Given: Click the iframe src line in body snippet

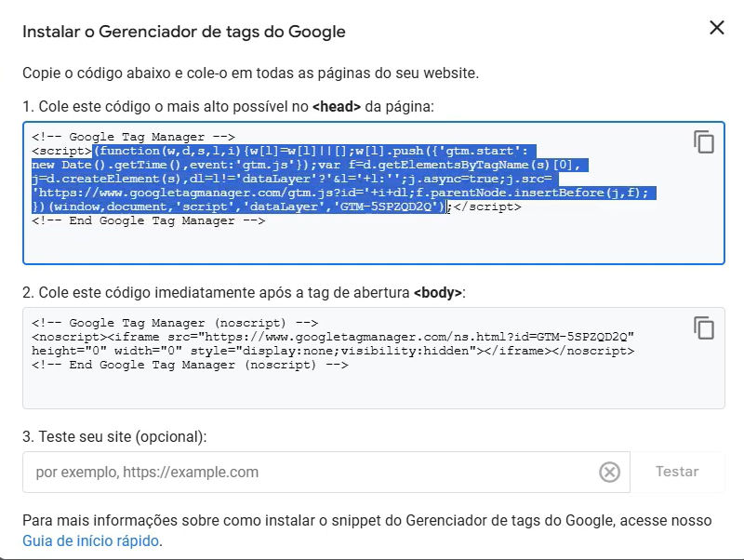Looking at the screenshot, I should [335, 337].
